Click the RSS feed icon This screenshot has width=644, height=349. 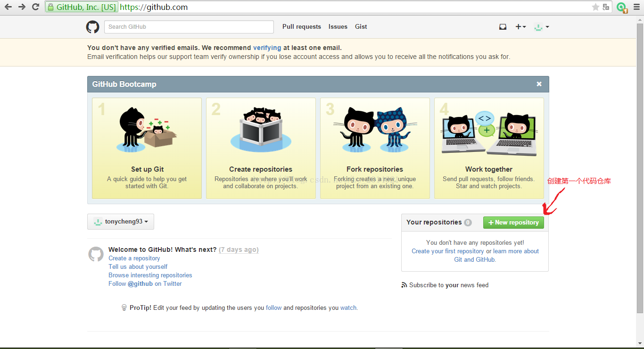pos(404,285)
